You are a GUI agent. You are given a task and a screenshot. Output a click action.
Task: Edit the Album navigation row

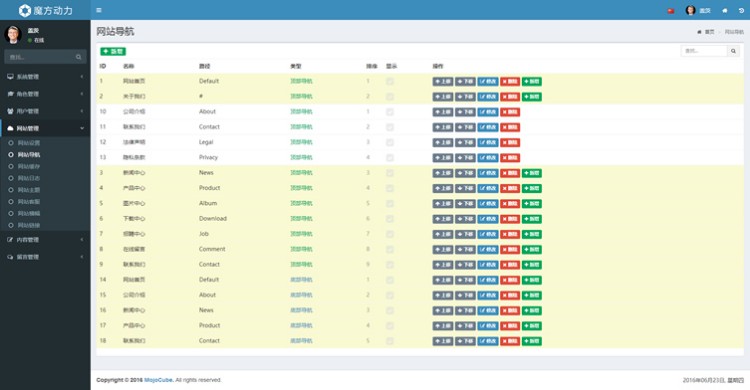488,204
